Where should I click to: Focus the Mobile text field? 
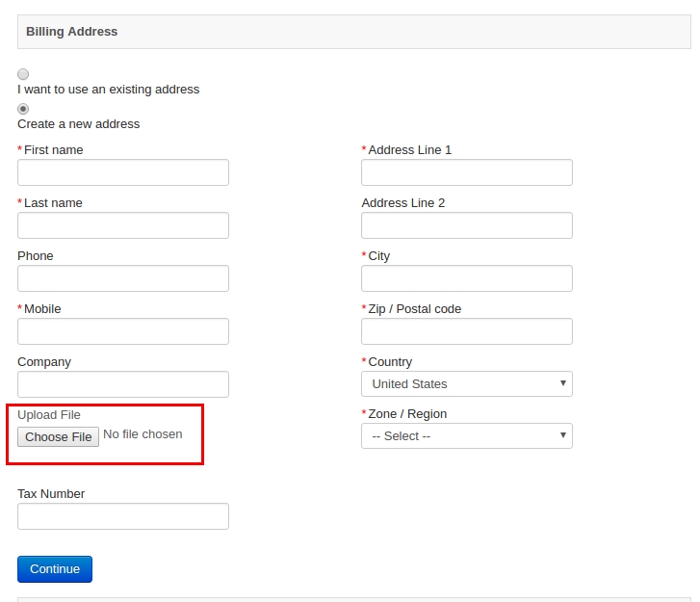(x=123, y=331)
